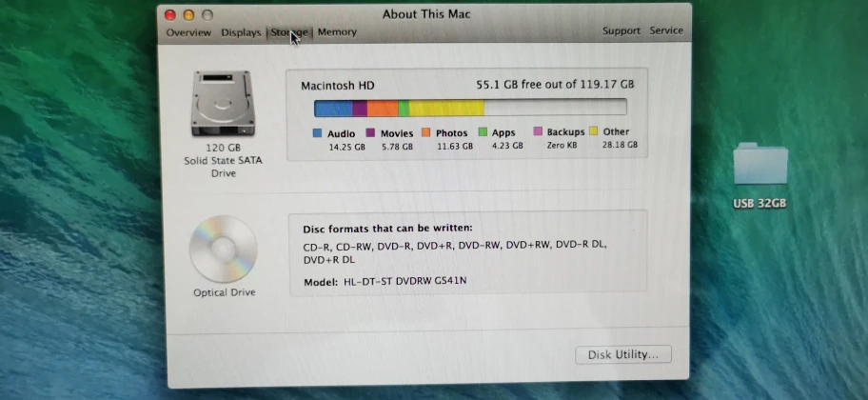
Task: Close the About This Mac window
Action: coord(170,15)
